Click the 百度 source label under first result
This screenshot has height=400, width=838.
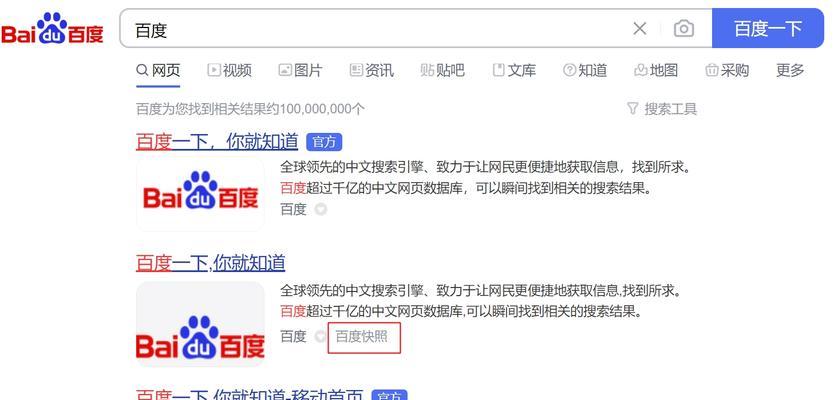293,209
